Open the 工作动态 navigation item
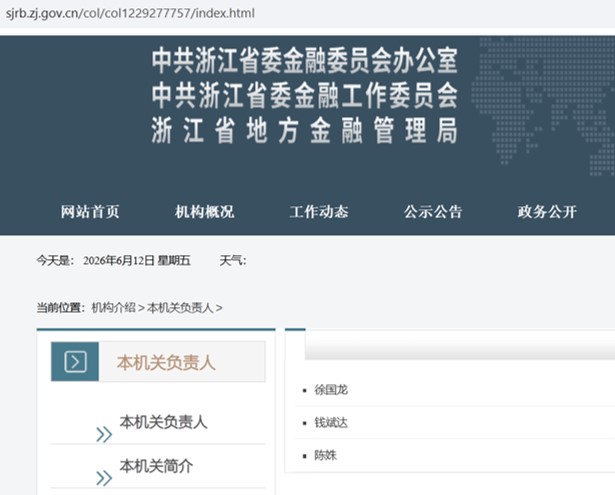 [x=319, y=212]
